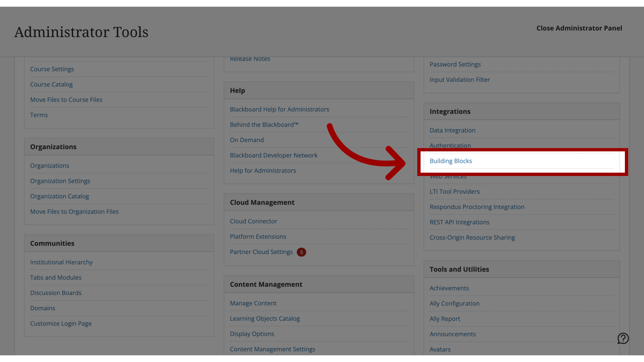Open REST API Integrations settings
This screenshot has height=362, width=644.
[459, 222]
